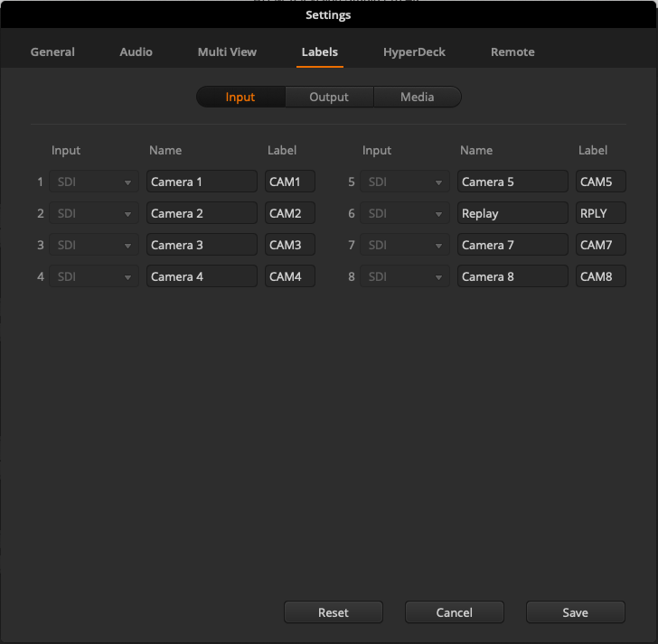Expand input 4 SDI type dropdown
This screenshot has height=644, width=658.
95,277
